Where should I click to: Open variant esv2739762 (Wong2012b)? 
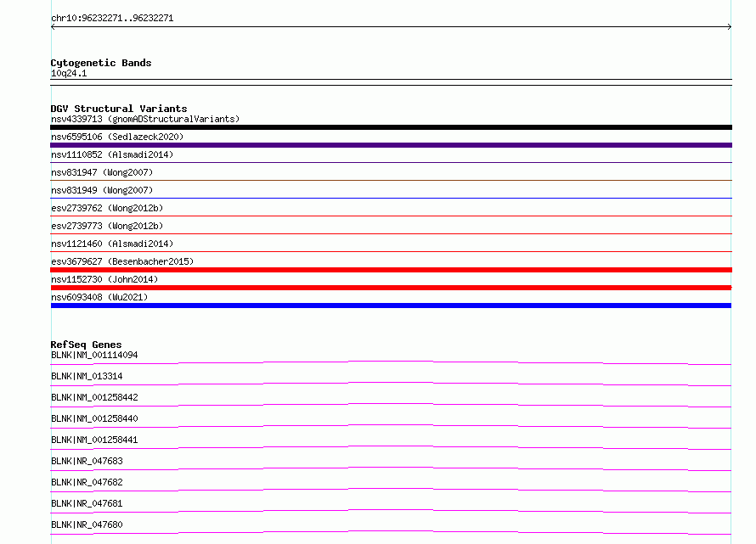click(x=107, y=208)
